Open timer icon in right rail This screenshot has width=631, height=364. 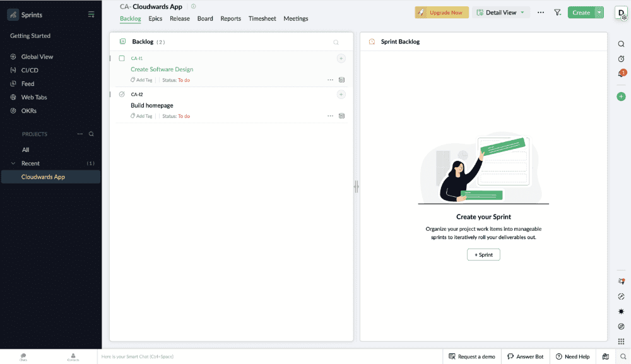click(x=622, y=59)
